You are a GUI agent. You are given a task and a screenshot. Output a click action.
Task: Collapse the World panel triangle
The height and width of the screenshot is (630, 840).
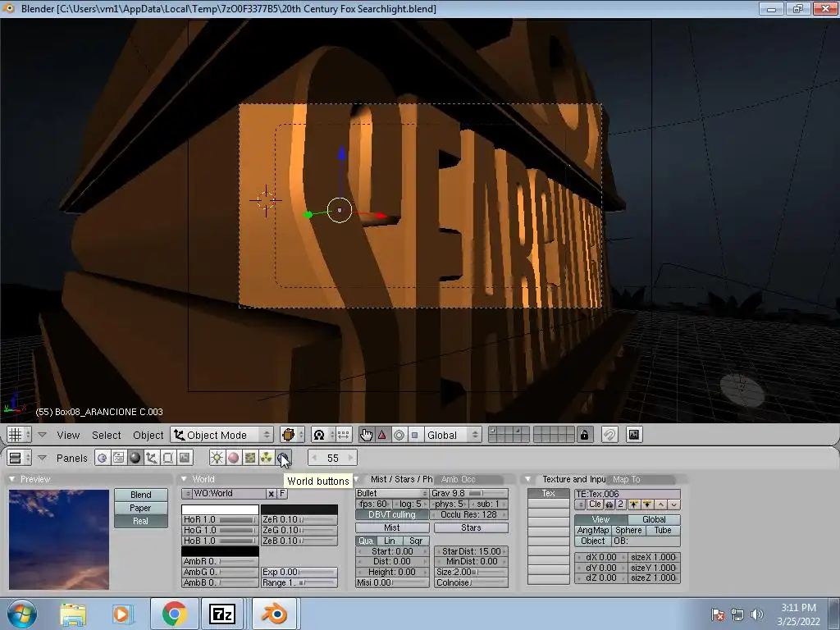pyautogui.click(x=185, y=479)
